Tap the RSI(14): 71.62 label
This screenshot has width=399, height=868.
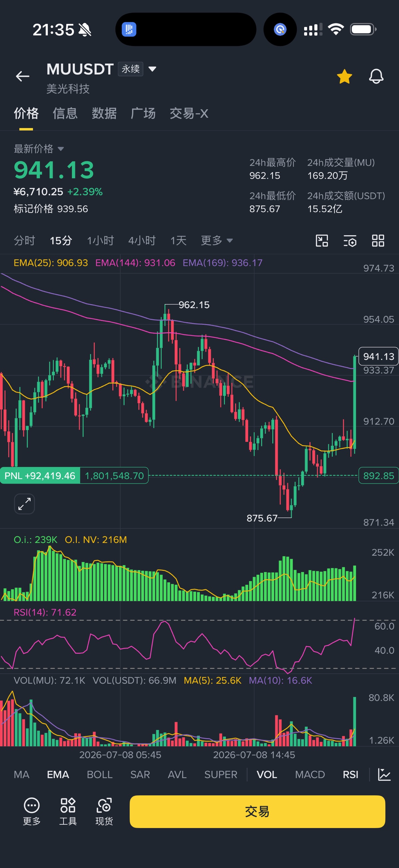pyautogui.click(x=45, y=612)
